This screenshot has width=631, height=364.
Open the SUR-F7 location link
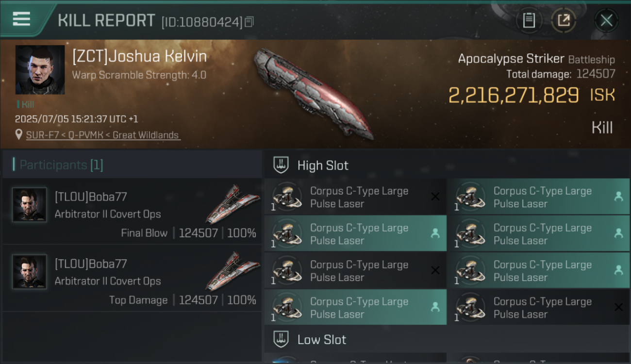pyautogui.click(x=103, y=135)
